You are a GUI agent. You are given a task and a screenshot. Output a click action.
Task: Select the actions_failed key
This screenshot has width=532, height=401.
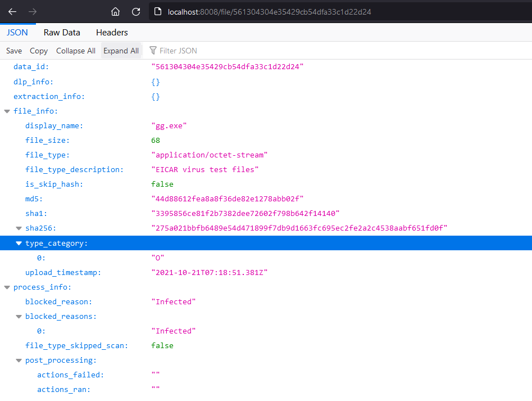70,375
